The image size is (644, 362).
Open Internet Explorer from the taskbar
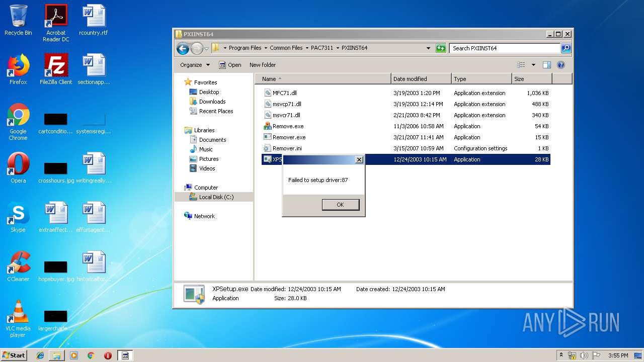(x=40, y=355)
